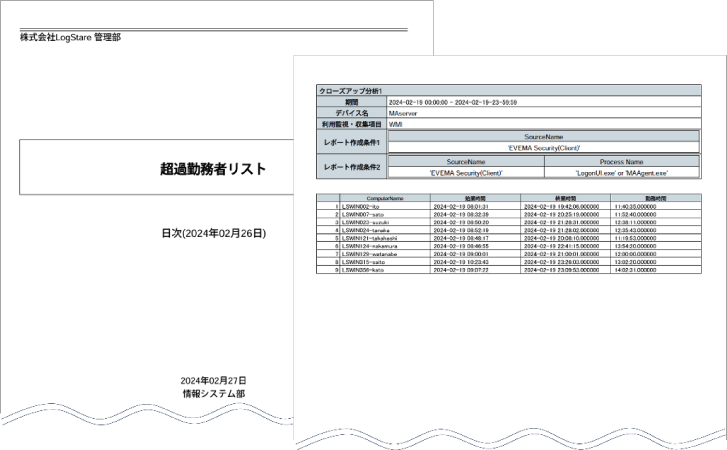The height and width of the screenshot is (450, 727).
Task: Click the 2024年02月27日 issue date
Action: point(213,381)
